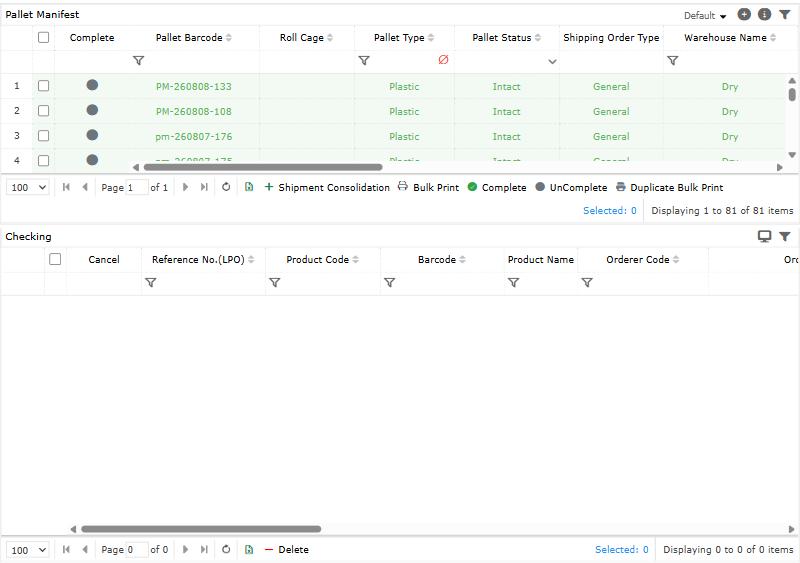Click the add (plus) icon in Pallet Manifest header
The width and height of the screenshot is (800, 563).
tap(744, 14)
